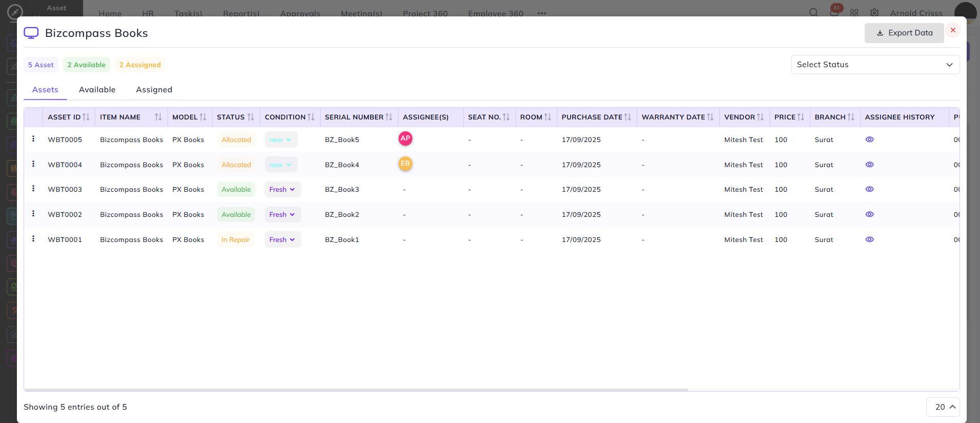The image size is (980, 423).
Task: Change Fresh condition for WBT0001
Action: click(x=283, y=239)
